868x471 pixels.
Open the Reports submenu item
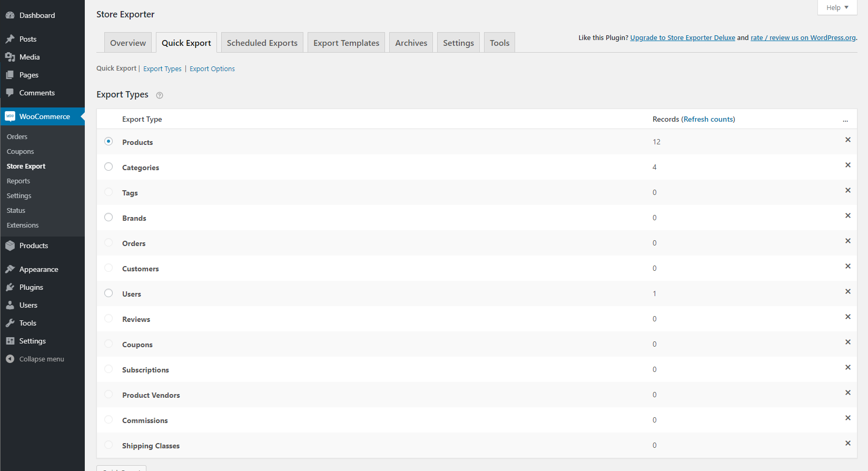click(18, 181)
